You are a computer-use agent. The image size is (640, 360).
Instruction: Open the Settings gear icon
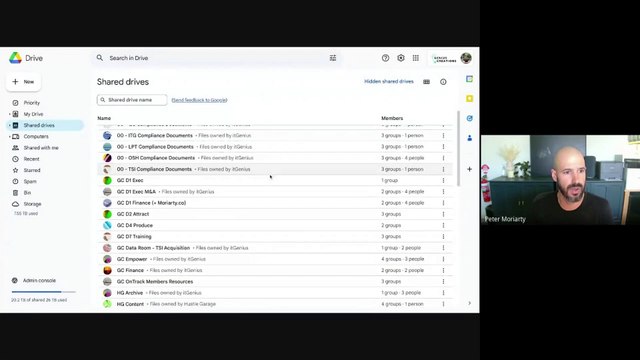point(401,58)
